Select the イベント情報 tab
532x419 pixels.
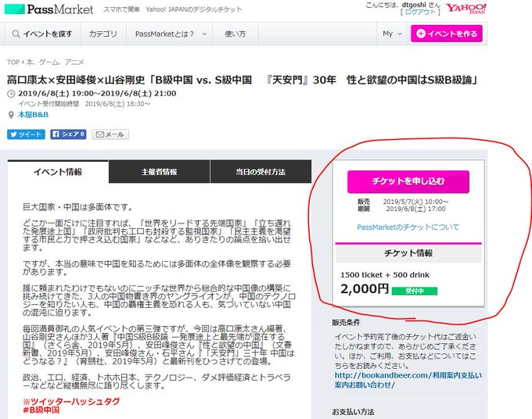tap(58, 172)
